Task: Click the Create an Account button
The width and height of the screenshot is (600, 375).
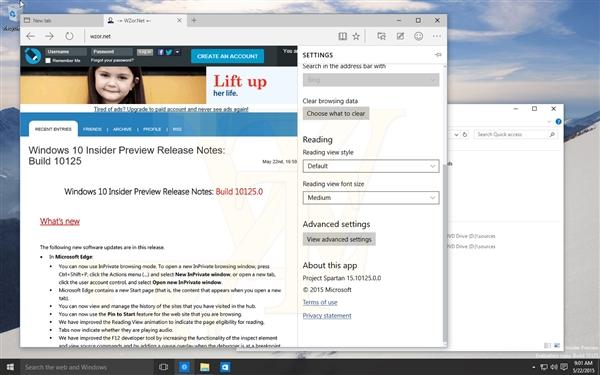Action: pyautogui.click(x=227, y=56)
